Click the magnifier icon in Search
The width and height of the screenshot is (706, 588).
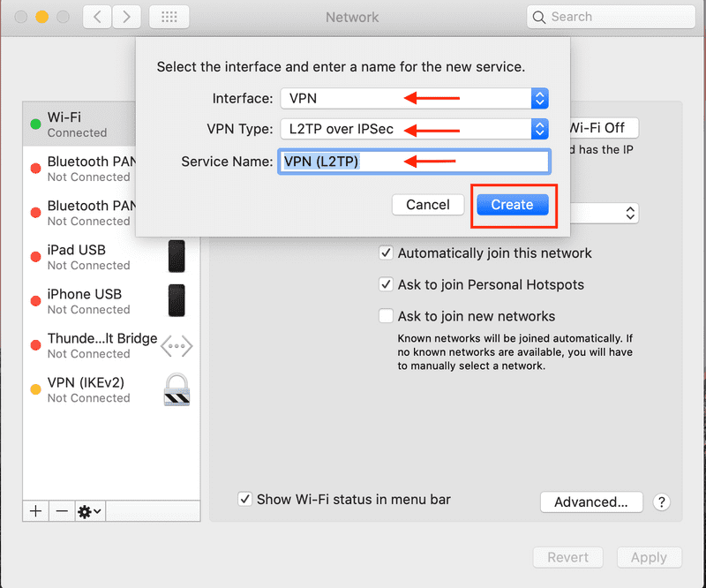pyautogui.click(x=538, y=17)
